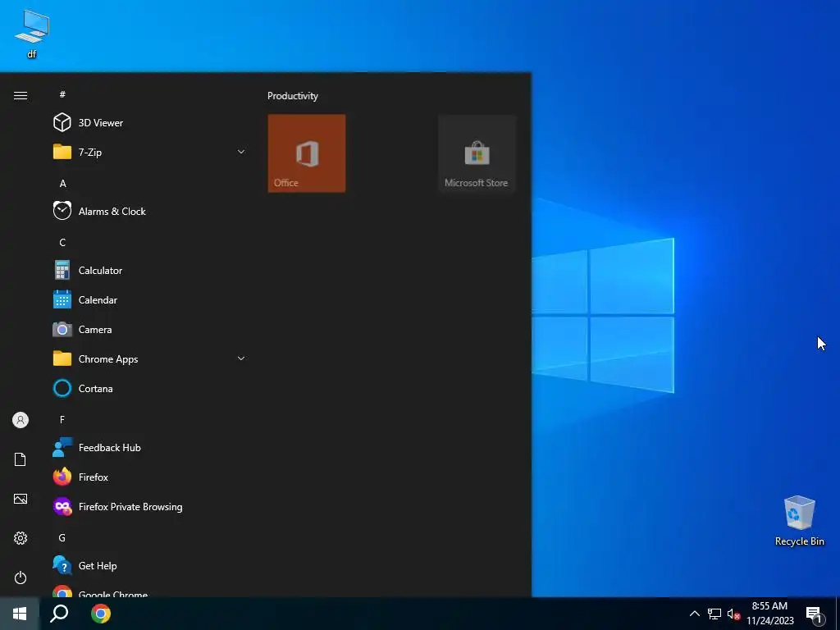Show hidden system tray icons
The height and width of the screenshot is (630, 840).
coord(694,614)
